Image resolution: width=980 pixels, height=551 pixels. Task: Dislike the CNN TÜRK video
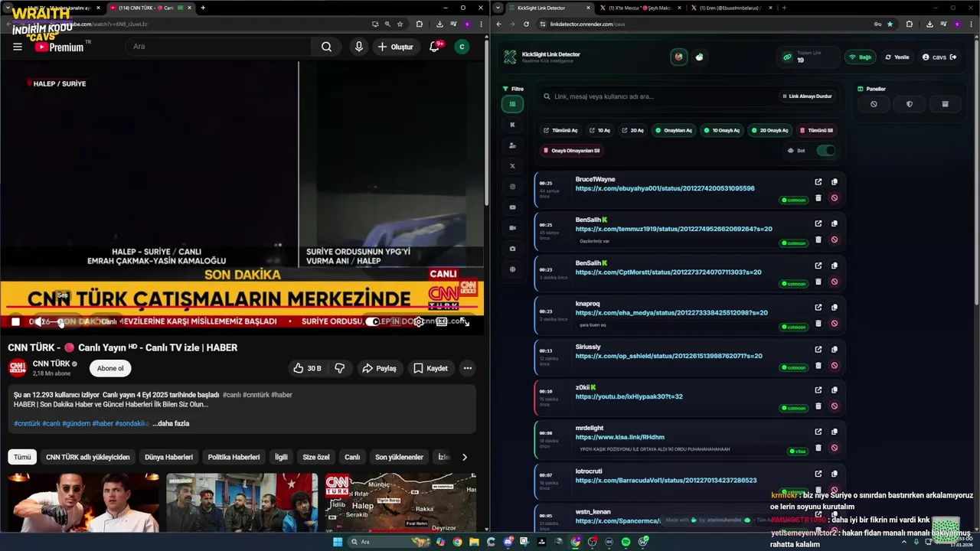[x=339, y=368]
